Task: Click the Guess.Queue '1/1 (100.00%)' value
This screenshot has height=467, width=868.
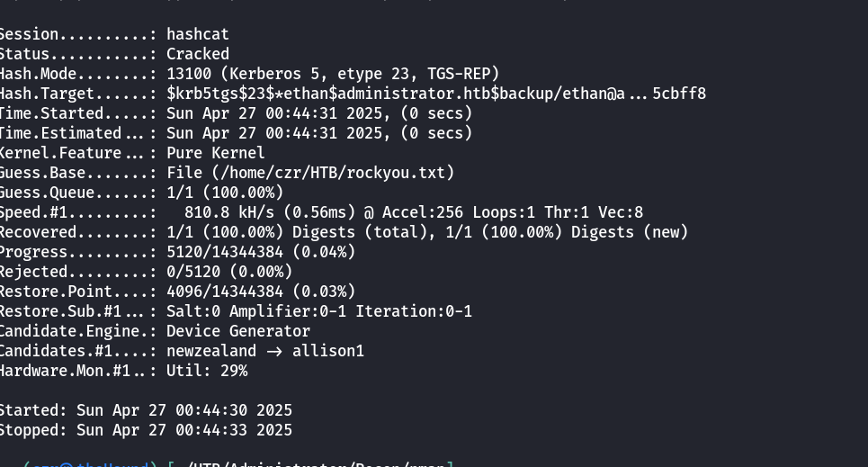Action: (225, 193)
